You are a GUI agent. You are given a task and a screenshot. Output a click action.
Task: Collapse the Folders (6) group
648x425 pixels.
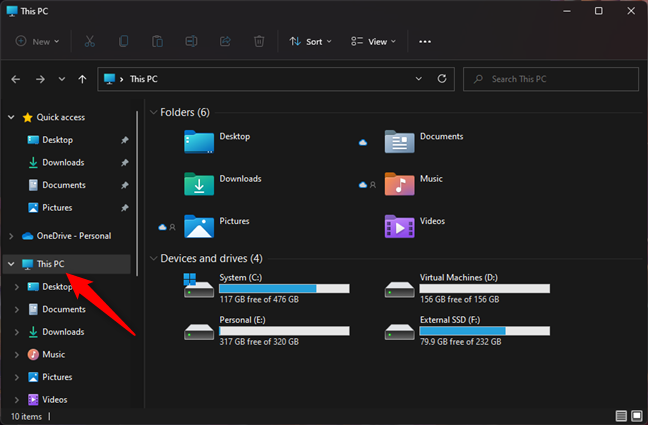[153, 112]
